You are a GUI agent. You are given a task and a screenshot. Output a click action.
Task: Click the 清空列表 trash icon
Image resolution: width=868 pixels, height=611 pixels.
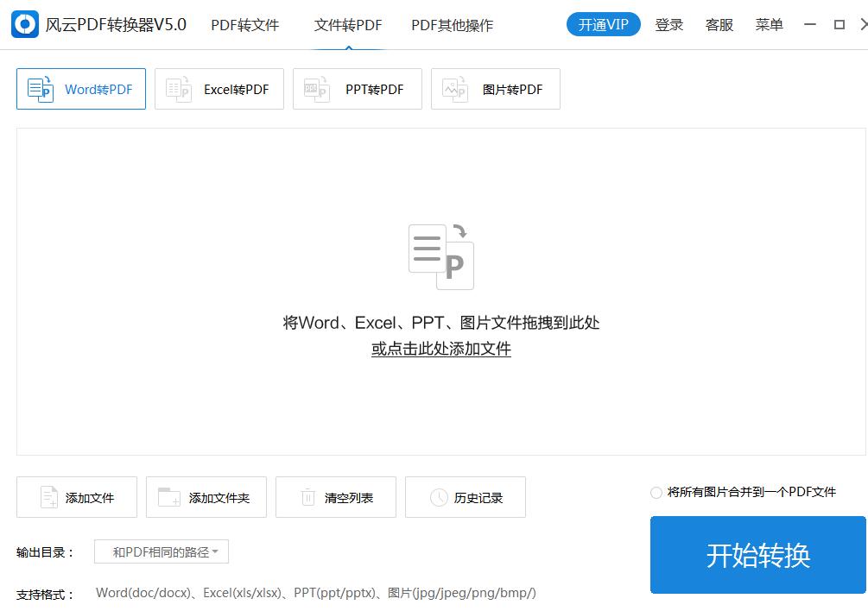307,496
